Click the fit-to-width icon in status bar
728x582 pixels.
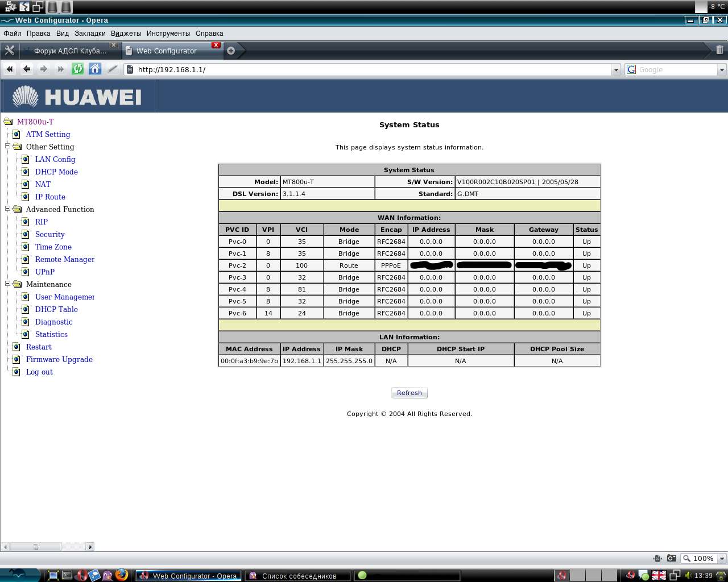[x=657, y=558]
